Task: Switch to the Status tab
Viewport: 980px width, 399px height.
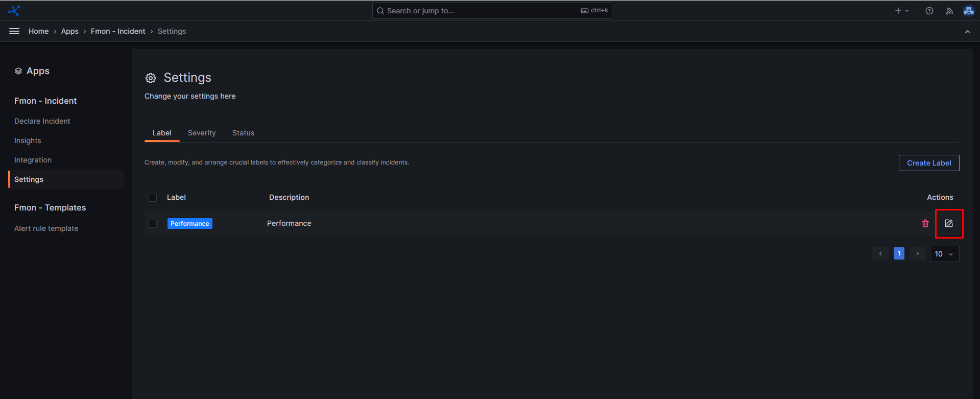Action: point(243,133)
